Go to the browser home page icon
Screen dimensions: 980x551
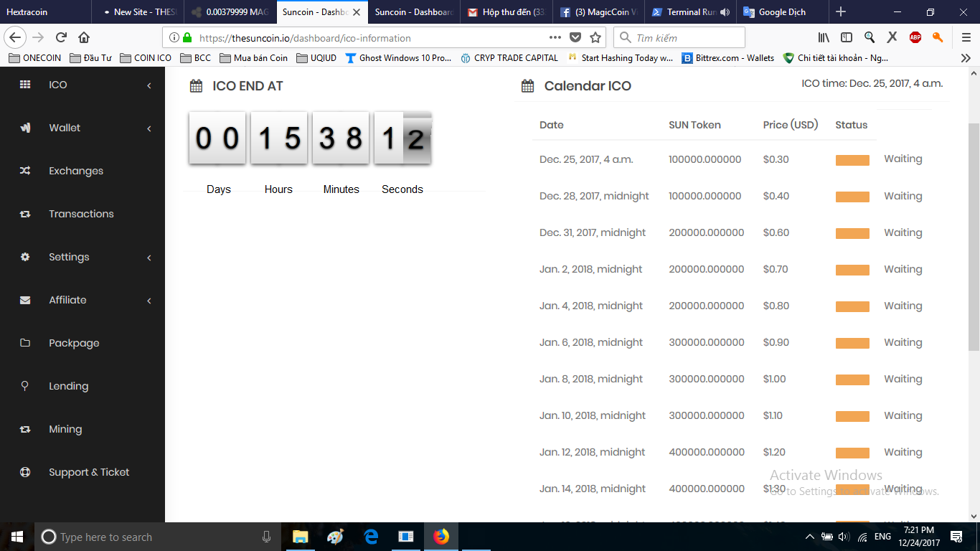click(x=84, y=37)
